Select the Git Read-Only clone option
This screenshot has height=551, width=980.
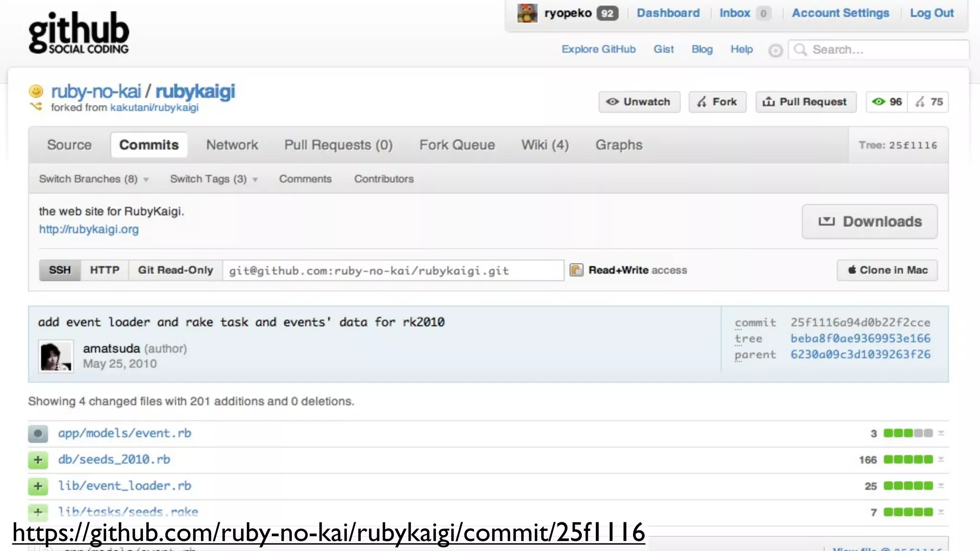(x=175, y=270)
